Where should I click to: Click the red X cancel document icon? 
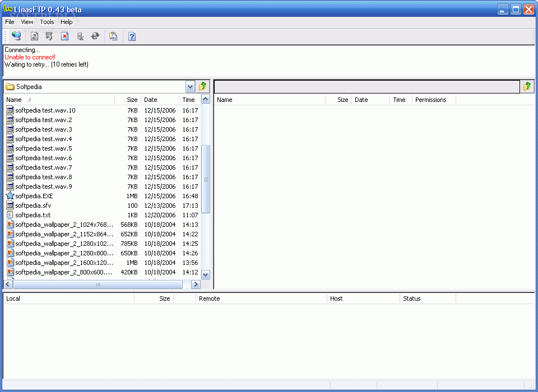pyautogui.click(x=64, y=36)
